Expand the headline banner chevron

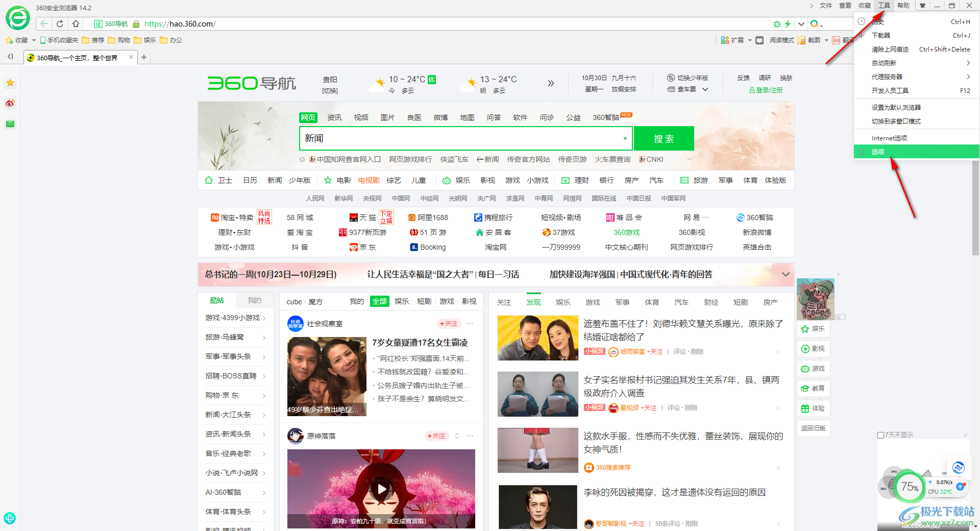786,274
